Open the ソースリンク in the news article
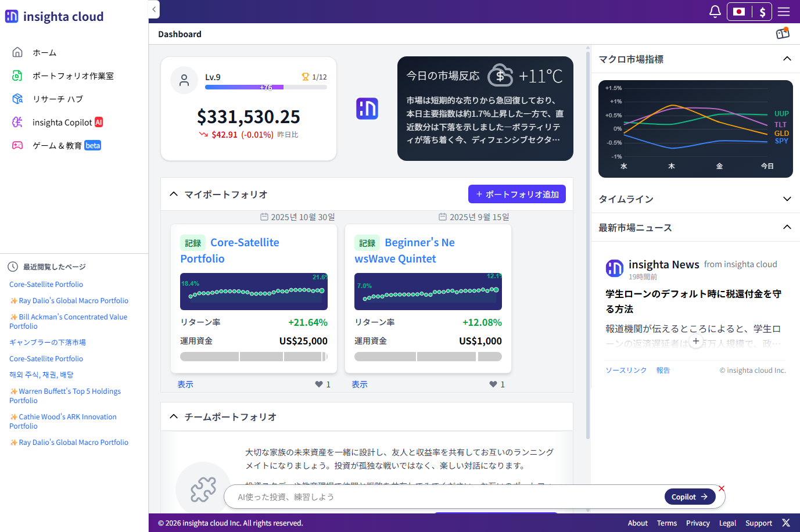 [626, 370]
